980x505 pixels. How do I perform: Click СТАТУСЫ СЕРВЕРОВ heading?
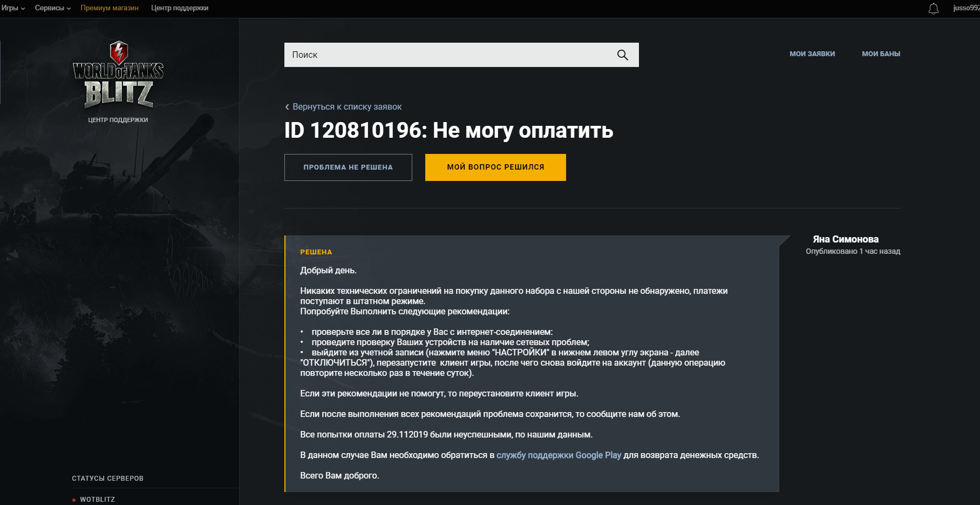(x=108, y=479)
